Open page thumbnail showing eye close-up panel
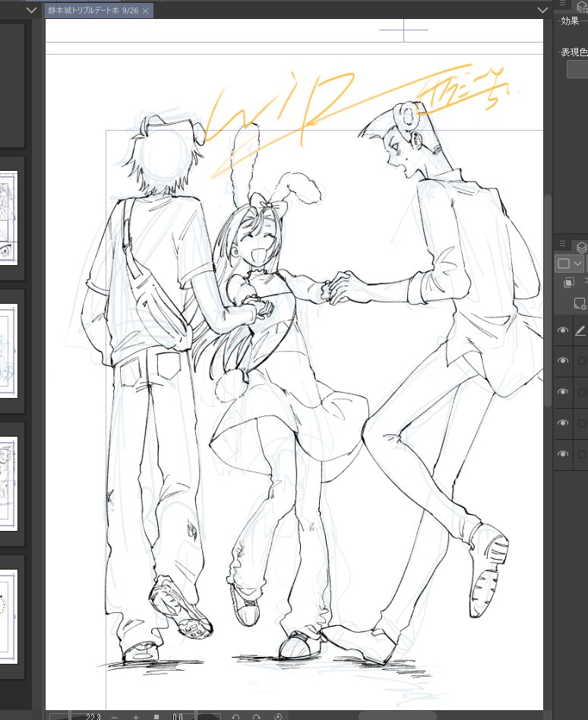This screenshot has width=588, height=720. click(8, 218)
